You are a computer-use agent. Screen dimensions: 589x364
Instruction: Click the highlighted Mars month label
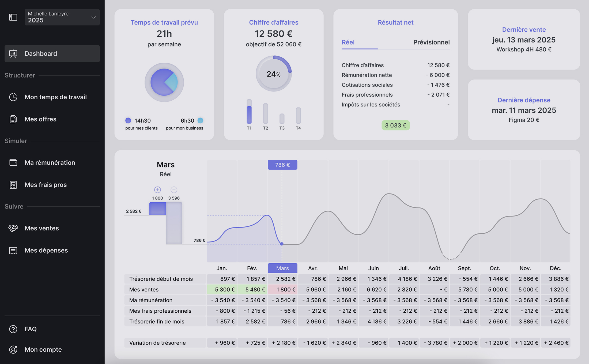[x=282, y=268]
